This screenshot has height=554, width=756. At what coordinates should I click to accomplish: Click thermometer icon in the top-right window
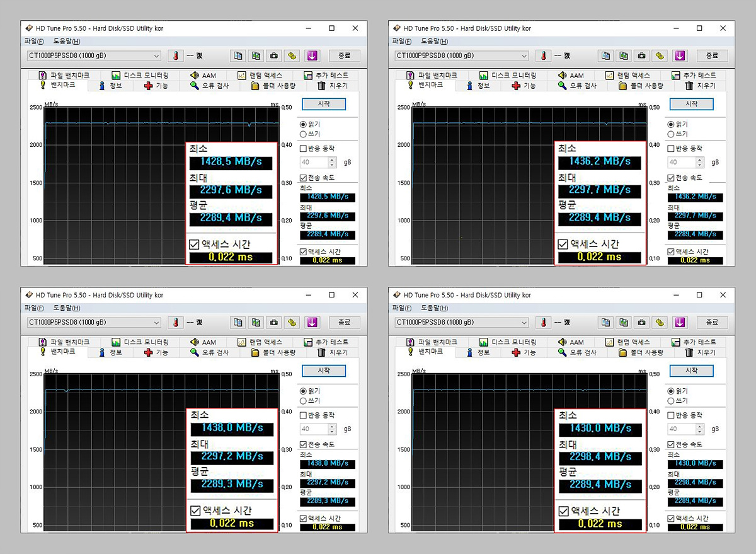543,55
